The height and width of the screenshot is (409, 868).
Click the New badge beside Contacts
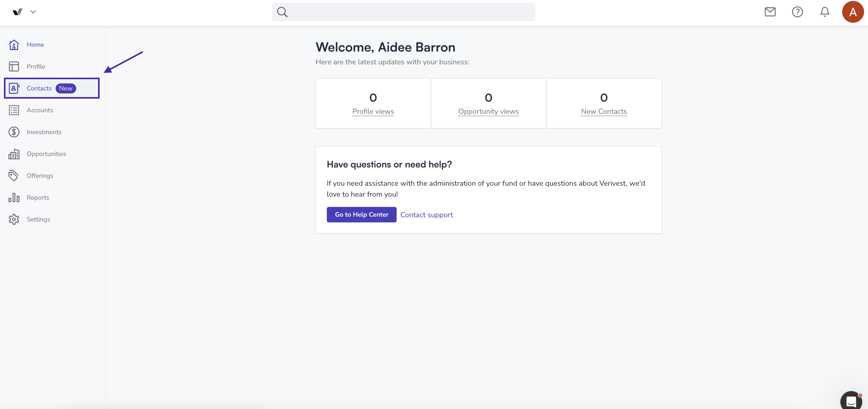click(66, 88)
